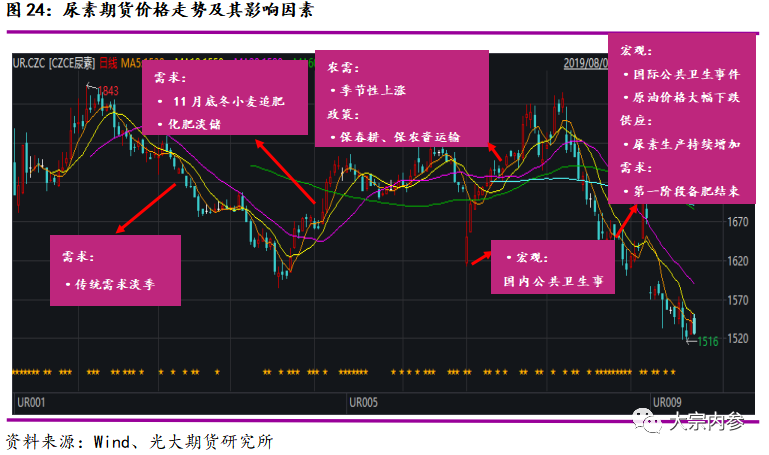The height and width of the screenshot is (455, 769).
Task: Click the 日线 period label
Action: (108, 63)
